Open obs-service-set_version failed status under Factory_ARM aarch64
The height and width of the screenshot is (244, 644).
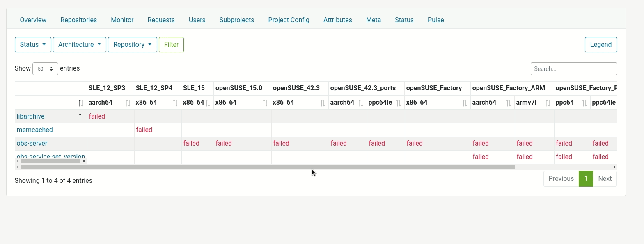[x=481, y=157]
